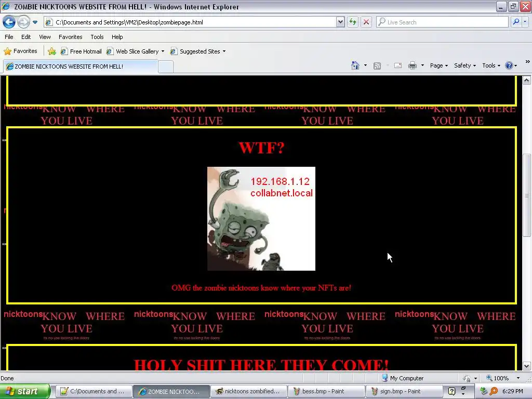Click the RSS feeds icon

377,66
